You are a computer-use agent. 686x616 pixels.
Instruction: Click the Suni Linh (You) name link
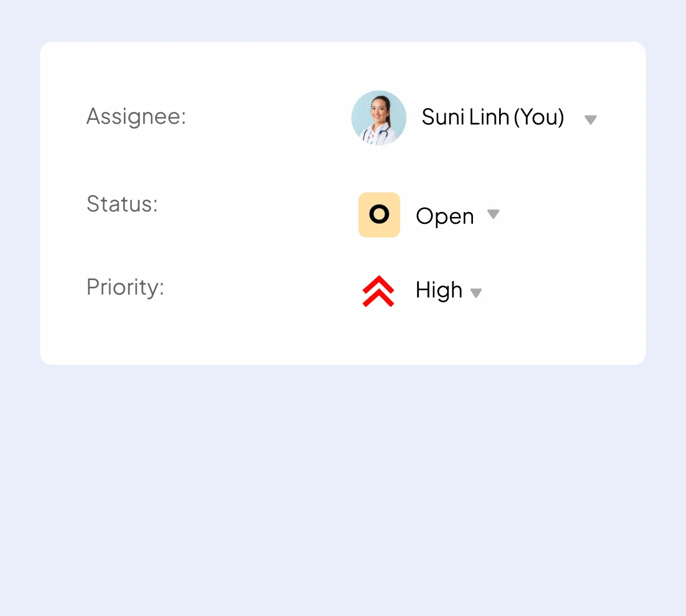[493, 117]
